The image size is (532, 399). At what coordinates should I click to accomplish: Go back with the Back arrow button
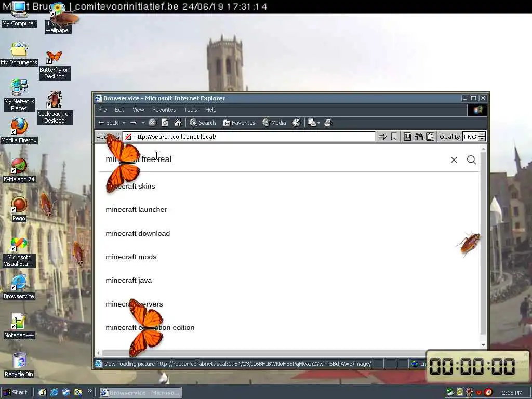[x=108, y=123]
